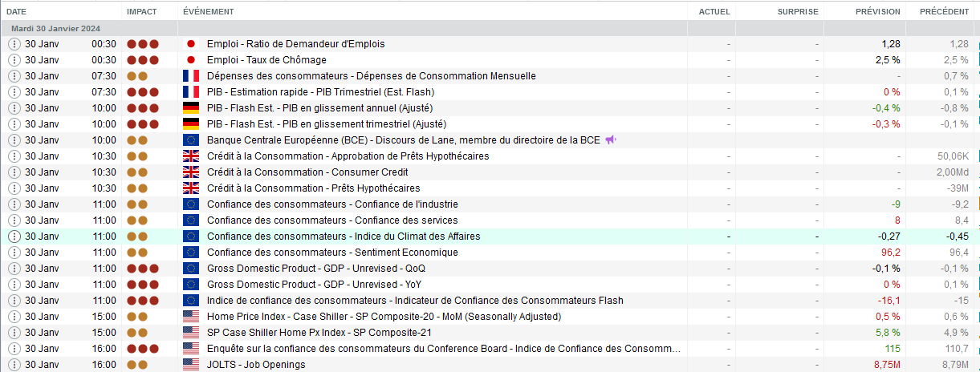This screenshot has width=980, height=372.
Task: Open three-dot menu for JOLTS Job Openings row
Action: 14,365
